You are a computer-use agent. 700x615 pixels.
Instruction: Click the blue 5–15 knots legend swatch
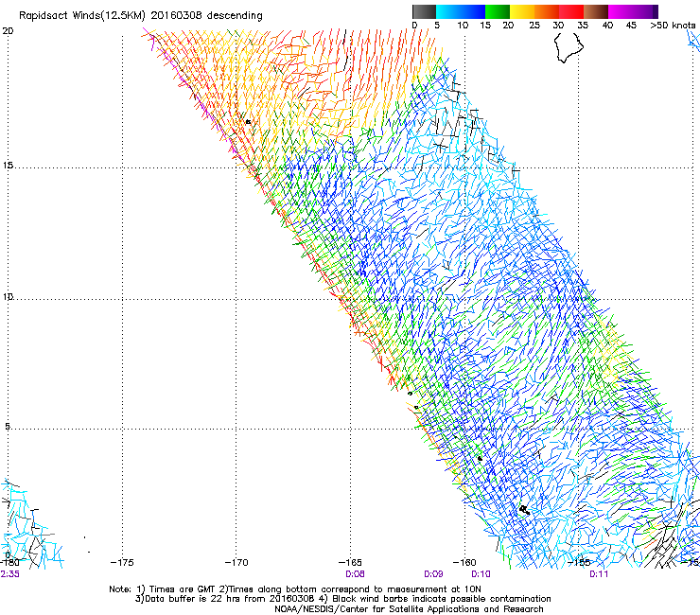click(x=461, y=11)
